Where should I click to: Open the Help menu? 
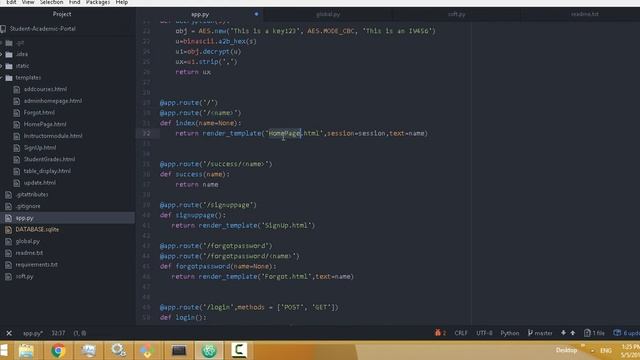[x=122, y=2]
